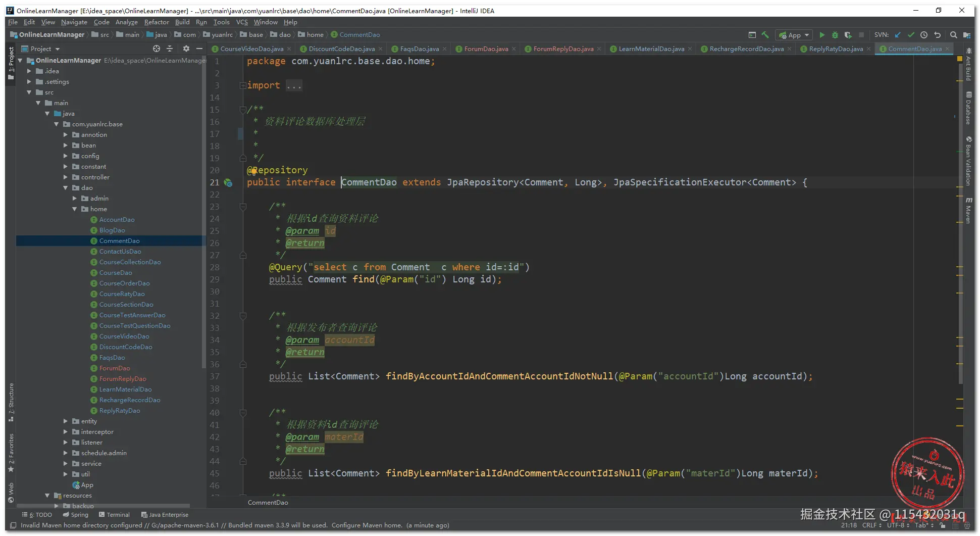This screenshot has height=536, width=980.
Task: Open Java Enterprise tool window
Action: 165,515
